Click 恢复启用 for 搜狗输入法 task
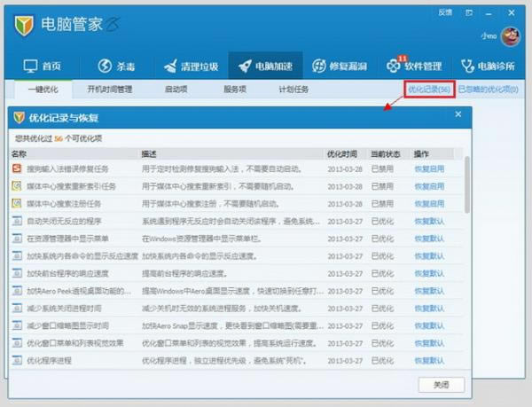Viewport: 532px width, 407px height. click(429, 168)
